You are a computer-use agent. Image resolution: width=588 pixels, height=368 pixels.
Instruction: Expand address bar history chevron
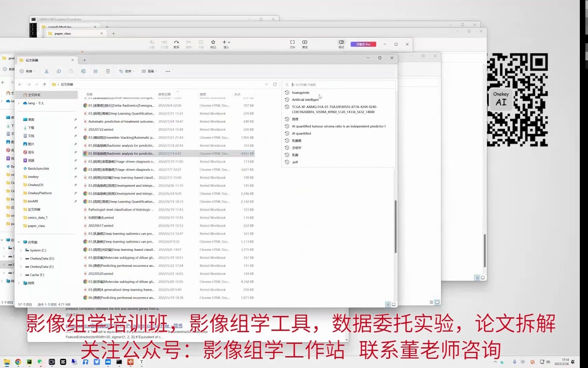pyautogui.click(x=266, y=84)
